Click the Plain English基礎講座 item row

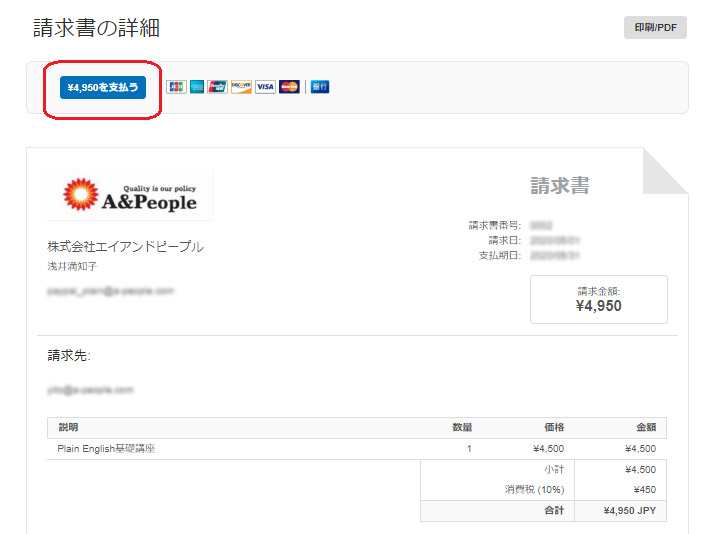(106, 449)
